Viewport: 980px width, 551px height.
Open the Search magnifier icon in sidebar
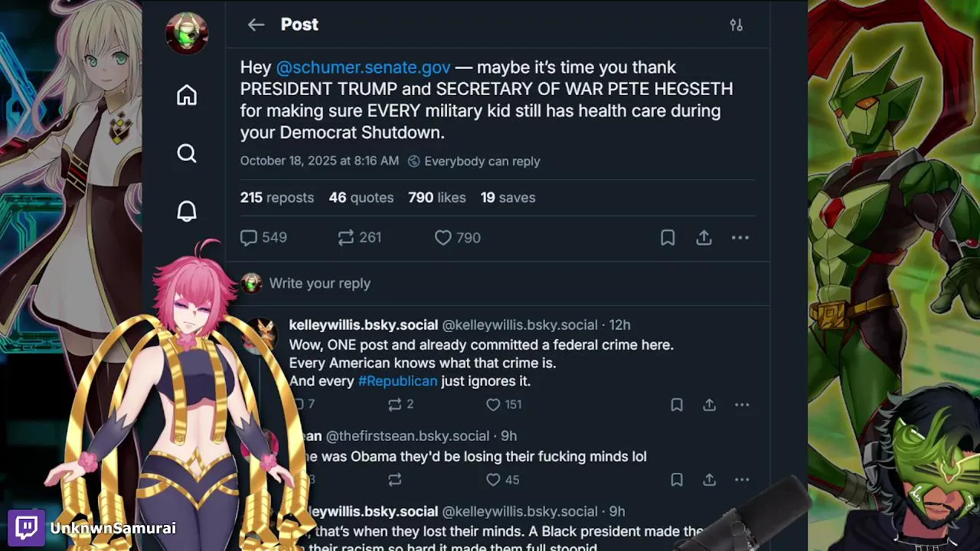click(x=187, y=154)
